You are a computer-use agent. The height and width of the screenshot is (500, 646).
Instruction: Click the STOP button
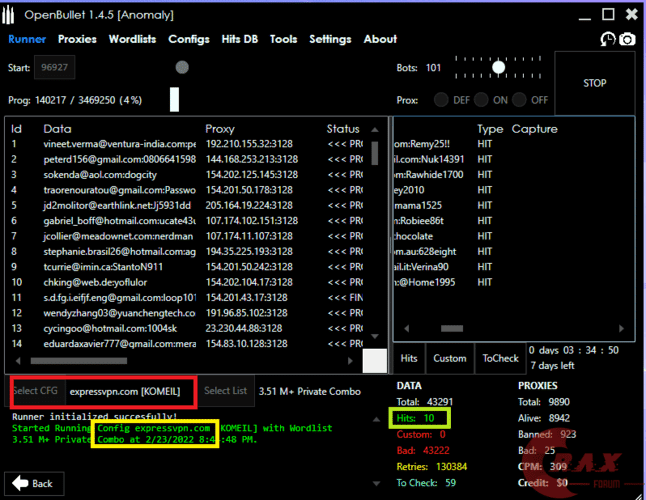click(595, 83)
